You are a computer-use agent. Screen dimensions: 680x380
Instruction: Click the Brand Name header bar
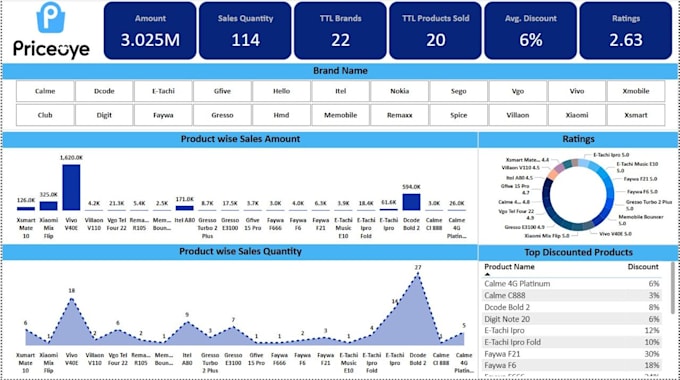[x=340, y=71]
